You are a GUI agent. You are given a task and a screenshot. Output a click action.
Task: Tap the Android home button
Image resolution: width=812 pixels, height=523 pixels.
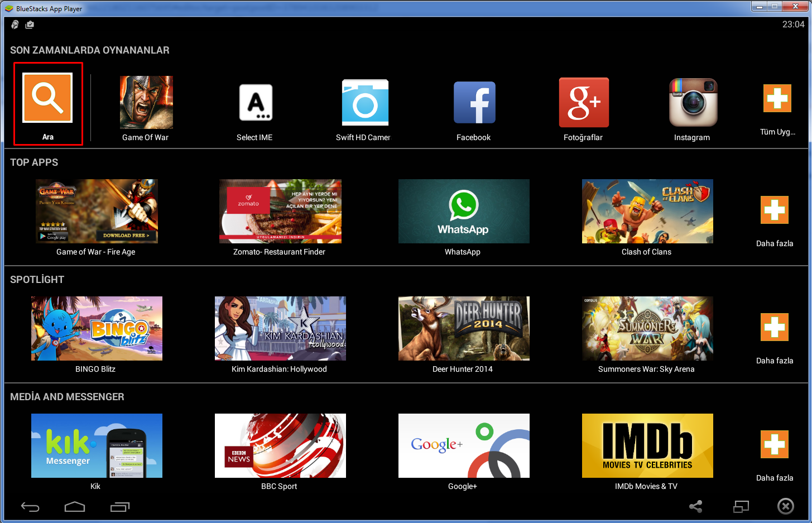pyautogui.click(x=75, y=507)
